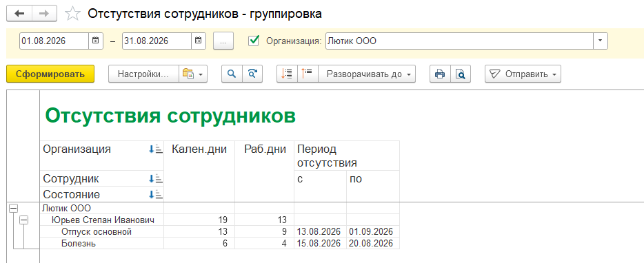Screen dimensions: 644x263
Task: Toggle sort icon next to Состояние header
Action: pos(156,194)
